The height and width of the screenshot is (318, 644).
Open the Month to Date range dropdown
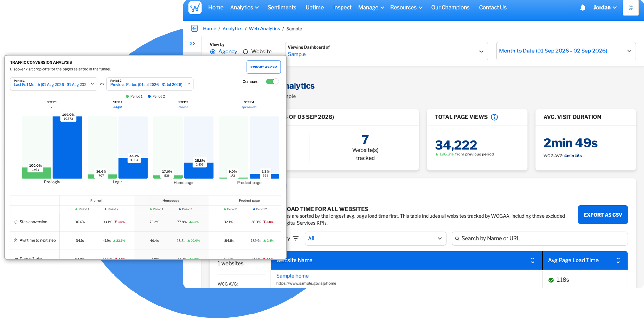click(x=566, y=51)
